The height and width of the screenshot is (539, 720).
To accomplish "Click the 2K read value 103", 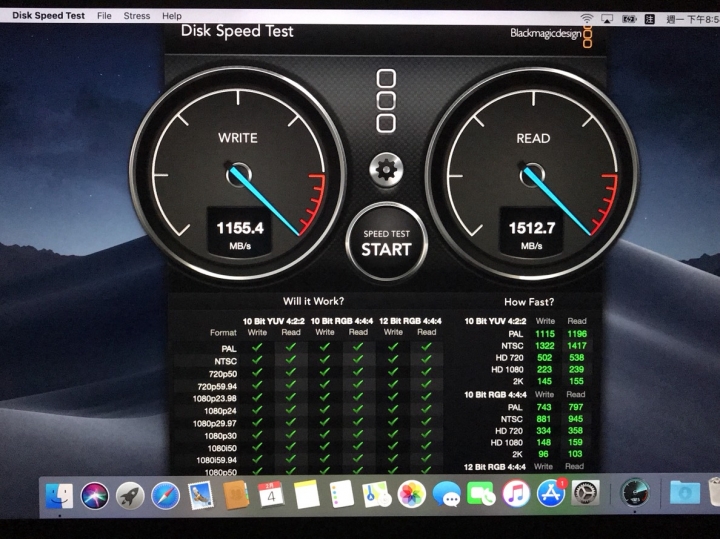I will (x=575, y=454).
